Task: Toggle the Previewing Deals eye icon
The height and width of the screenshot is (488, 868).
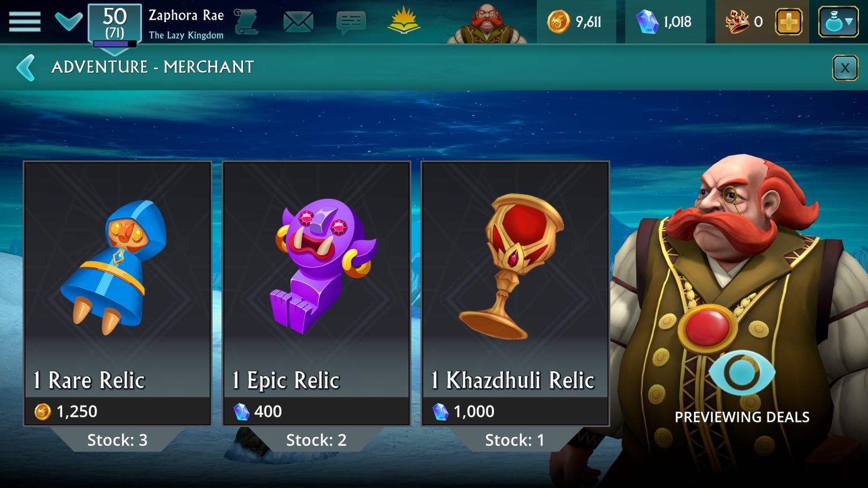Action: click(x=742, y=373)
